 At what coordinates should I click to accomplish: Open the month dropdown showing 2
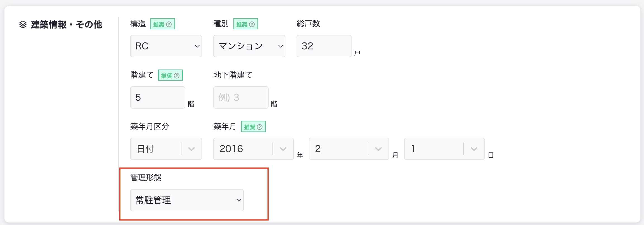tap(349, 149)
